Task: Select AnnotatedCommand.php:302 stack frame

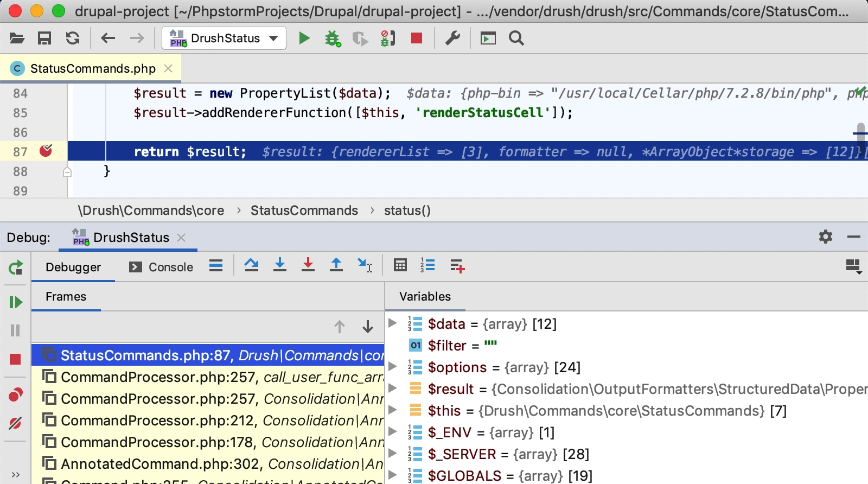Action: coord(208,464)
